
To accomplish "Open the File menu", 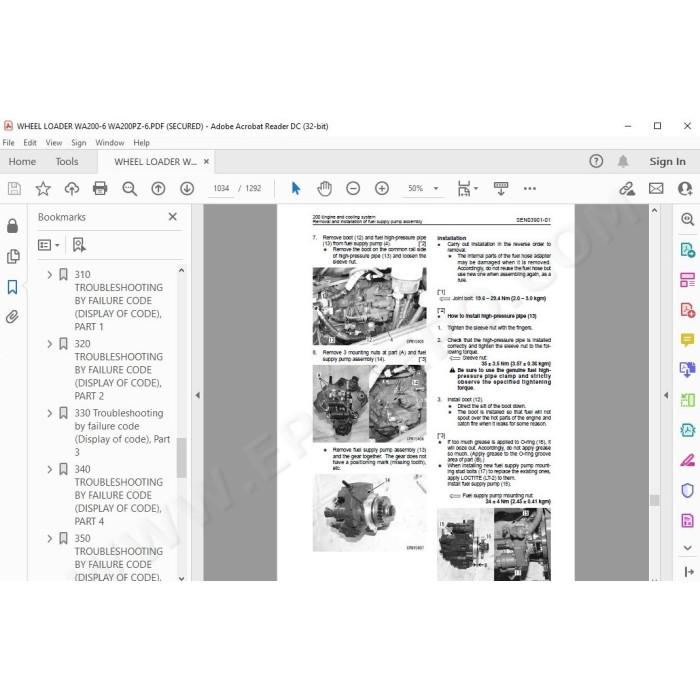I will [8, 143].
